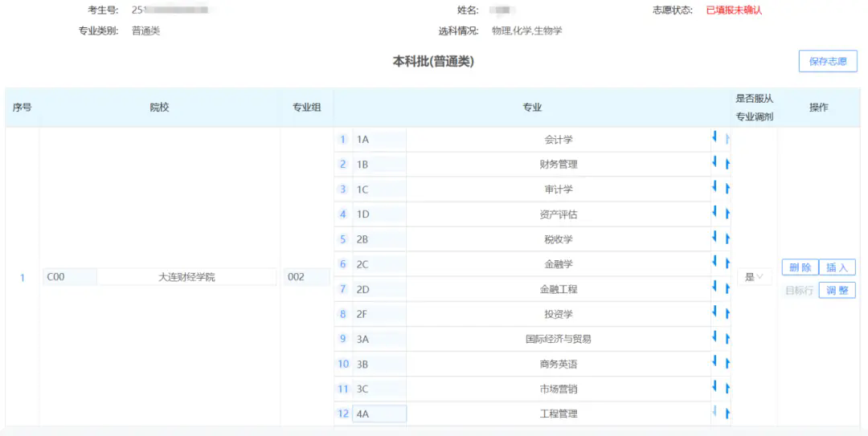Click the up arrow beside 金融工程

(x=727, y=289)
